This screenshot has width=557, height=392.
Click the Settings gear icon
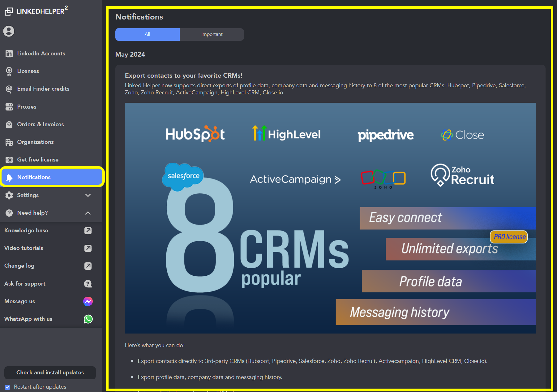click(9, 195)
